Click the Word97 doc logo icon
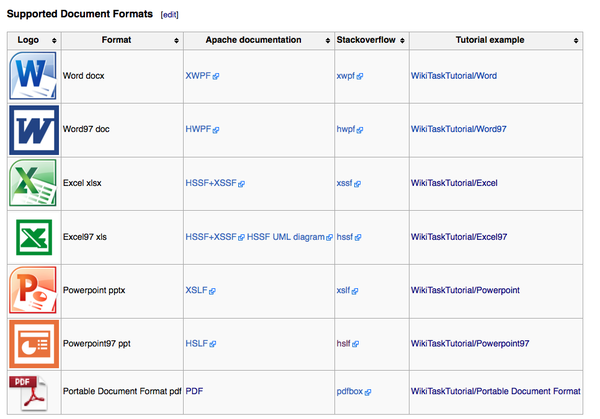The height and width of the screenshot is (419, 600). [x=32, y=129]
